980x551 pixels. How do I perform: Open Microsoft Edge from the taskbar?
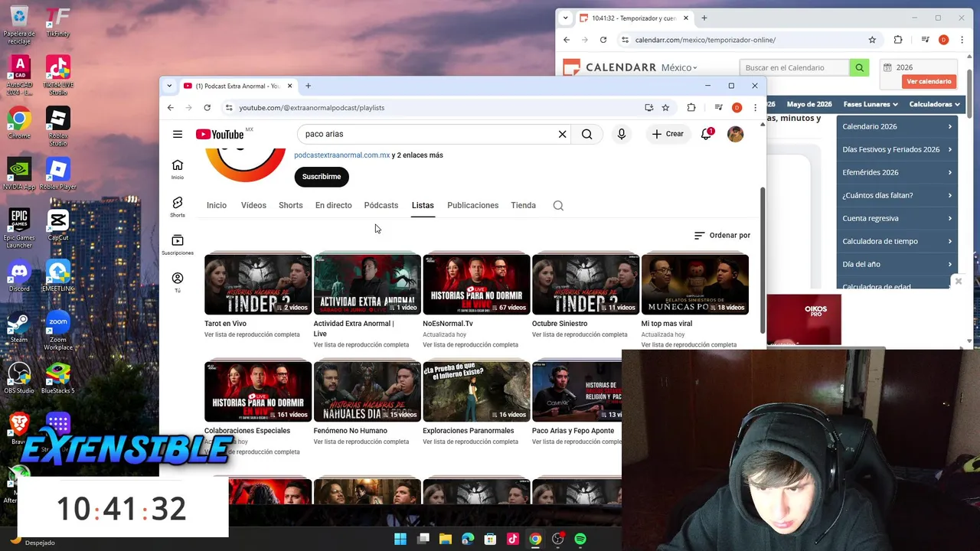[x=467, y=539]
